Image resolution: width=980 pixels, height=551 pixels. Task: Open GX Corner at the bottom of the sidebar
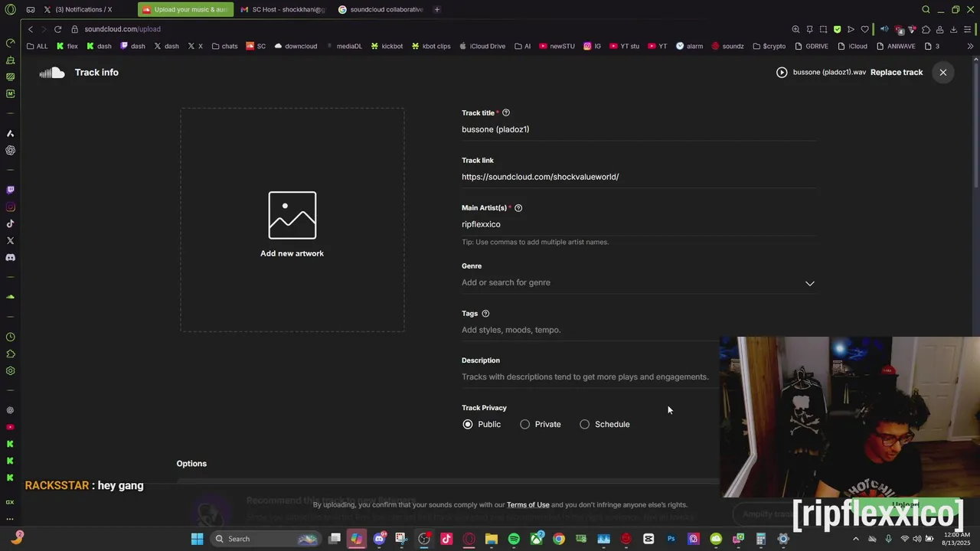click(10, 502)
